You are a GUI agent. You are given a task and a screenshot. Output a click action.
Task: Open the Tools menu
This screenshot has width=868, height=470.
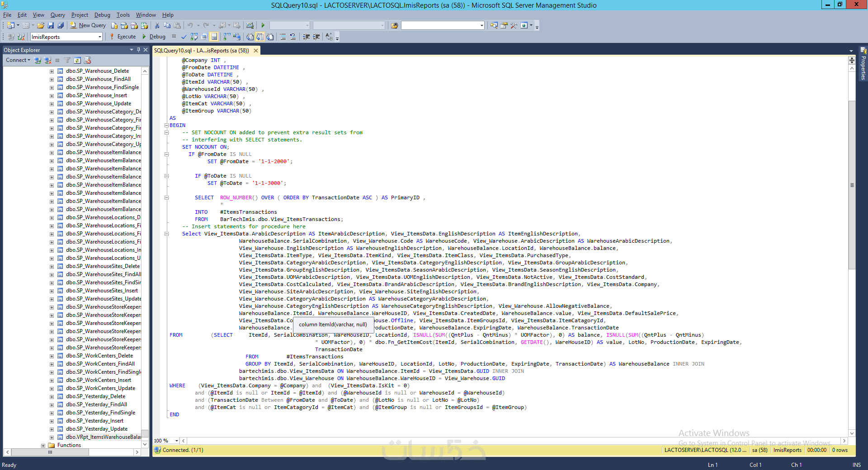pos(123,15)
